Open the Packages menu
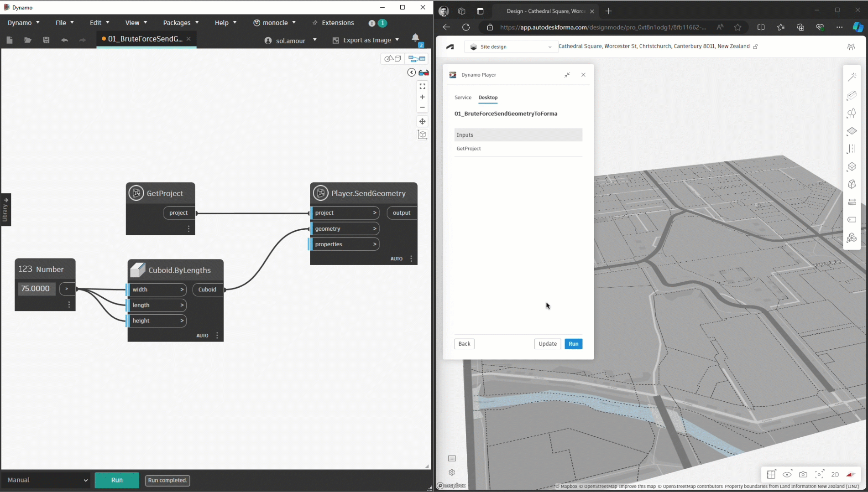Image resolution: width=868 pixels, height=492 pixels. 181,22
